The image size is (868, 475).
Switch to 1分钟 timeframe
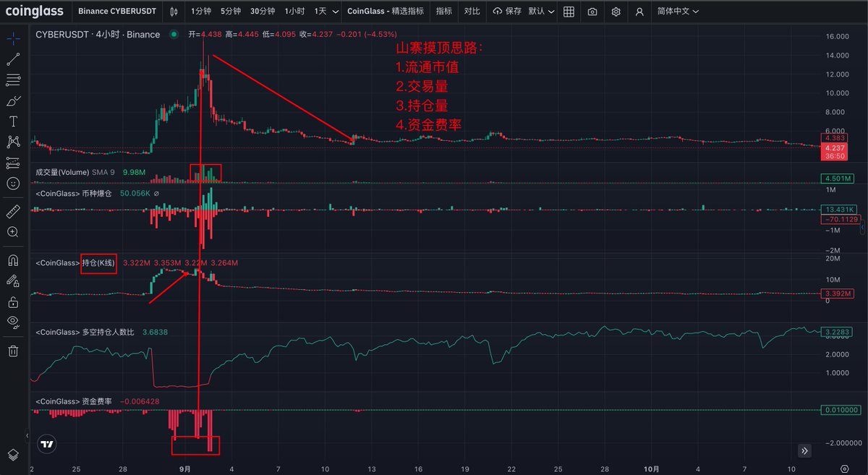coord(201,12)
